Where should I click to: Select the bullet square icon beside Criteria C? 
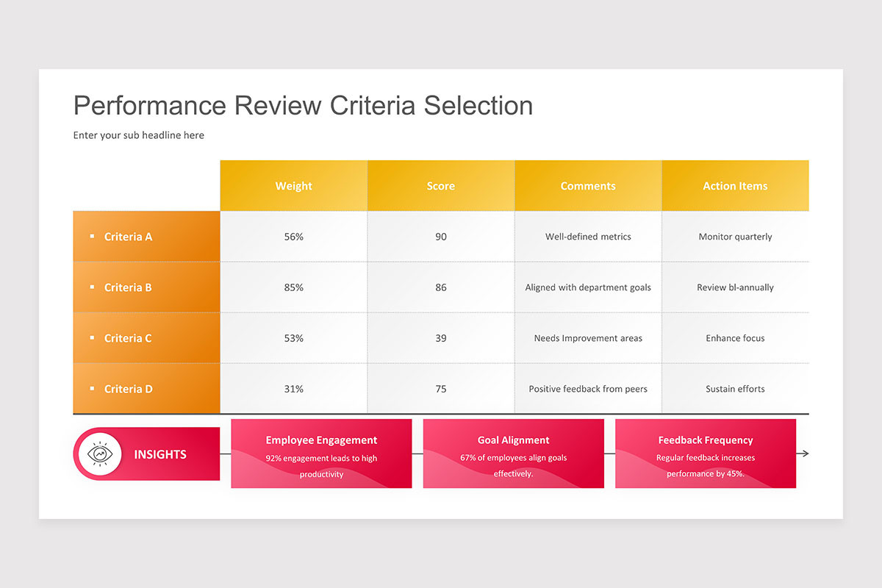[x=93, y=337]
